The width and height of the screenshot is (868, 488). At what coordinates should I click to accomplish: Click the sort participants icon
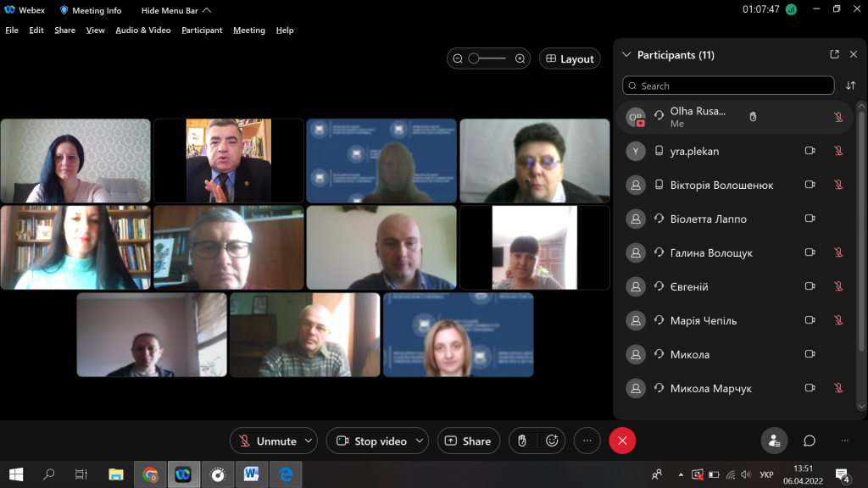point(850,86)
